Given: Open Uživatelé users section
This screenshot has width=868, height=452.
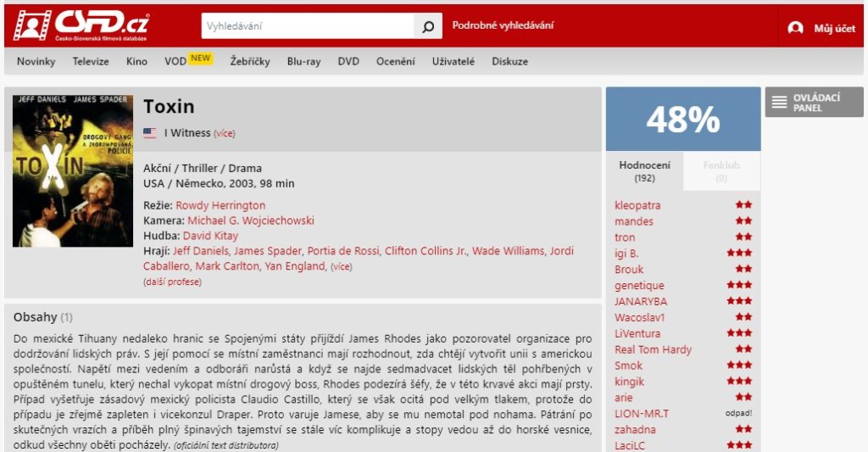Looking at the screenshot, I should 453,62.
